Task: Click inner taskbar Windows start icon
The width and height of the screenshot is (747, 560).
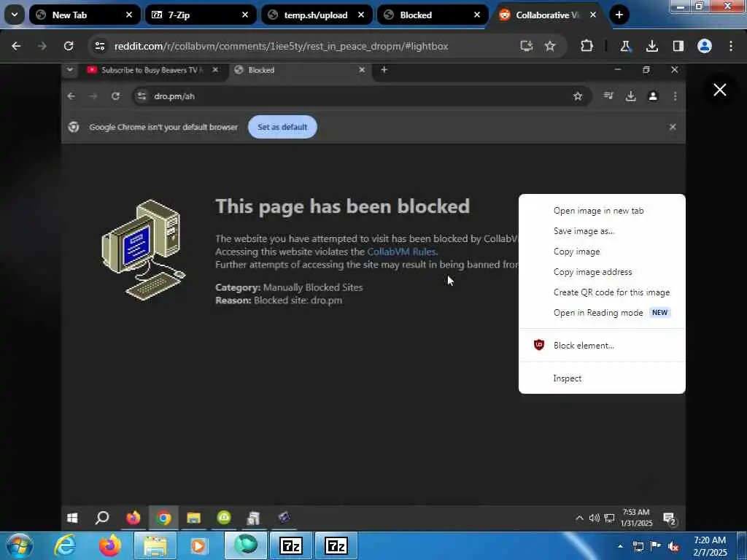Action: click(72, 518)
